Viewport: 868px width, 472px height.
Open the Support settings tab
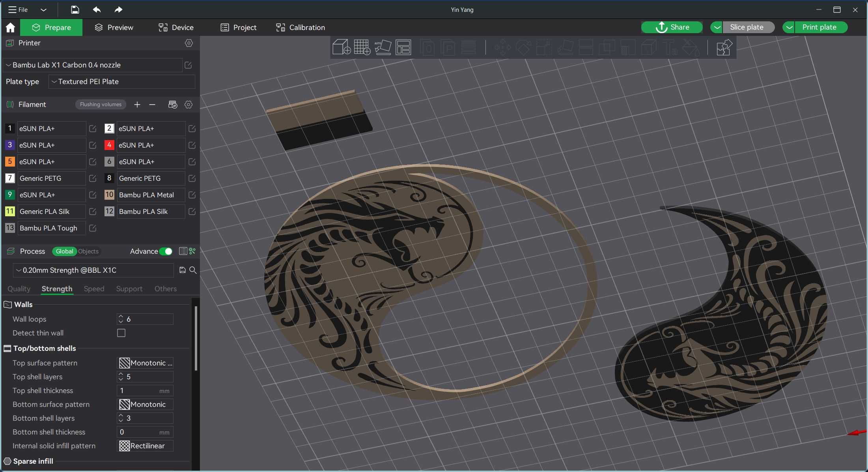[x=129, y=289]
